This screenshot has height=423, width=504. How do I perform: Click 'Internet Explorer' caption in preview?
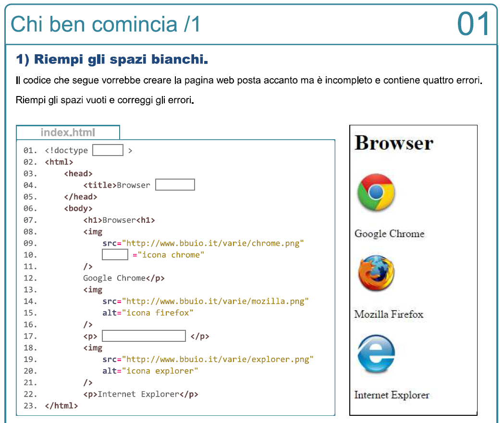coord(392,395)
